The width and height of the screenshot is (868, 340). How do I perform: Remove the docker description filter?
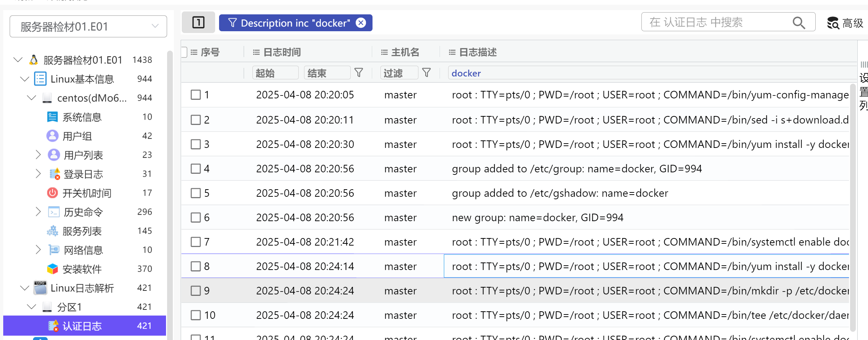[361, 23]
